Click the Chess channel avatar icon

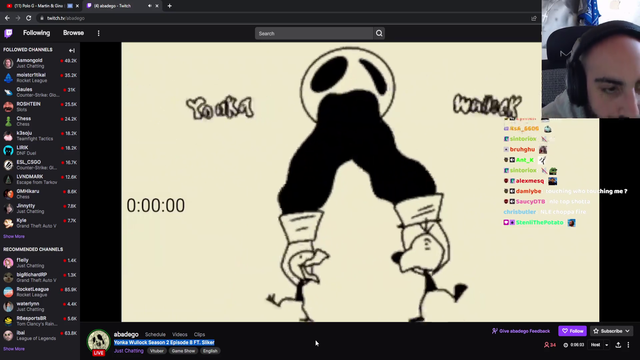pyautogui.click(x=8, y=122)
